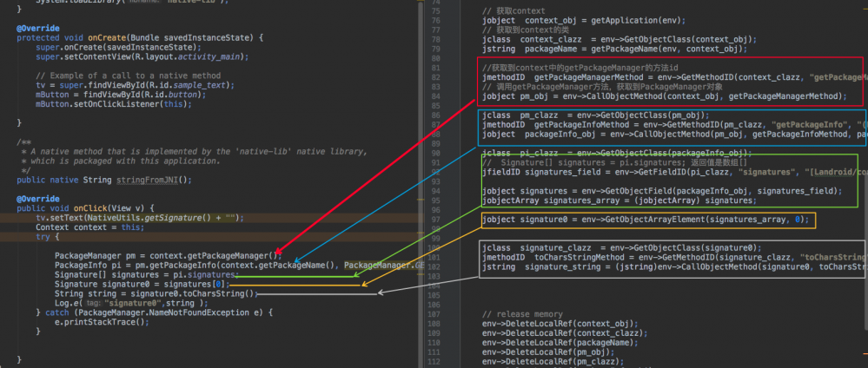Click 'jobject pm_obj = env->CallObjectMethod' line
The width and height of the screenshot is (868, 368).
click(665, 96)
